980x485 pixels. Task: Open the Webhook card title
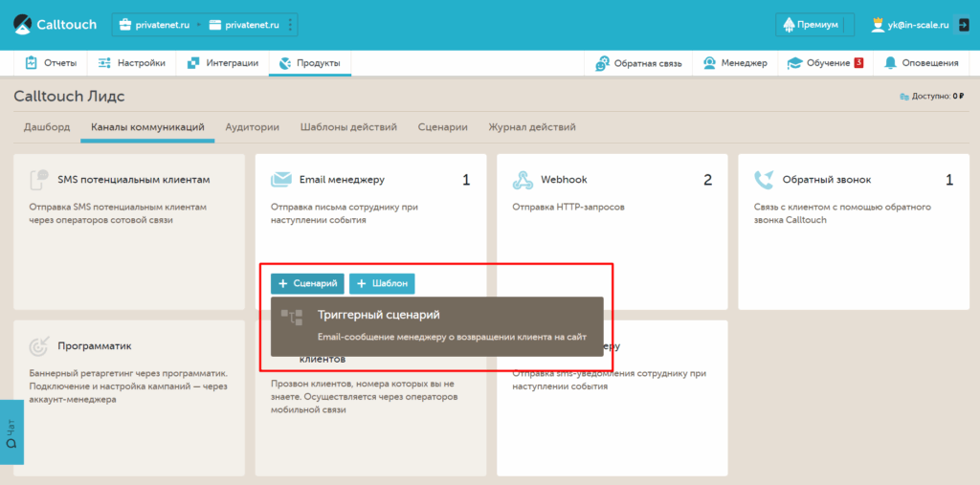pyautogui.click(x=564, y=180)
